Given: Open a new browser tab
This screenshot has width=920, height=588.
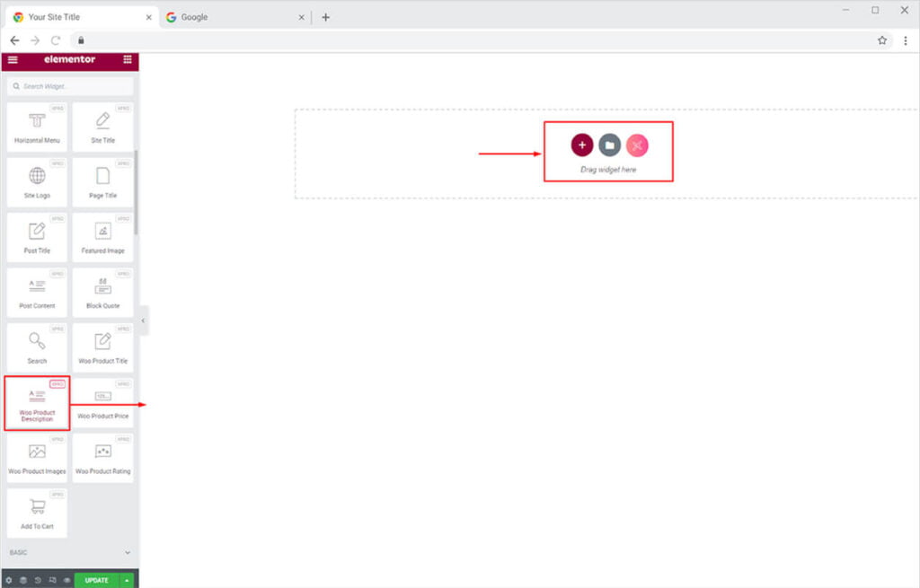Looking at the screenshot, I should [x=325, y=17].
